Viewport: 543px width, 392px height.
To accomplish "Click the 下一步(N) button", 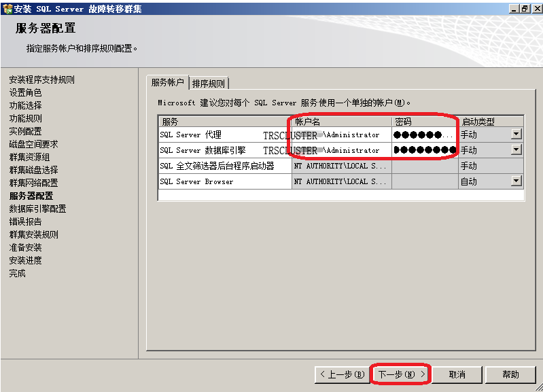I will tap(401, 375).
